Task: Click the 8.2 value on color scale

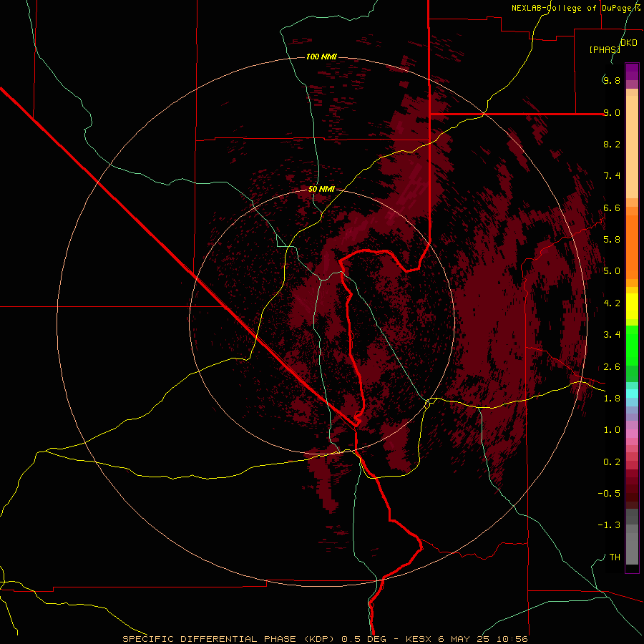Action: [612, 144]
